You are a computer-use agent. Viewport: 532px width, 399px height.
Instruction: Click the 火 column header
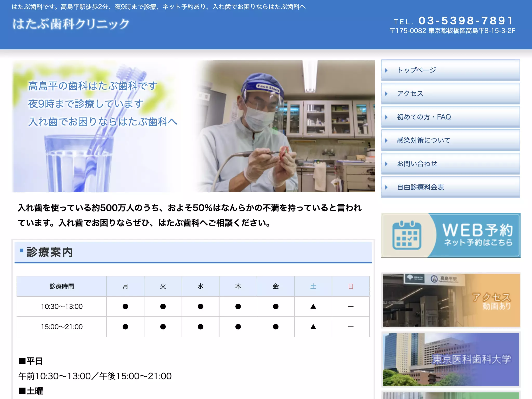(163, 286)
